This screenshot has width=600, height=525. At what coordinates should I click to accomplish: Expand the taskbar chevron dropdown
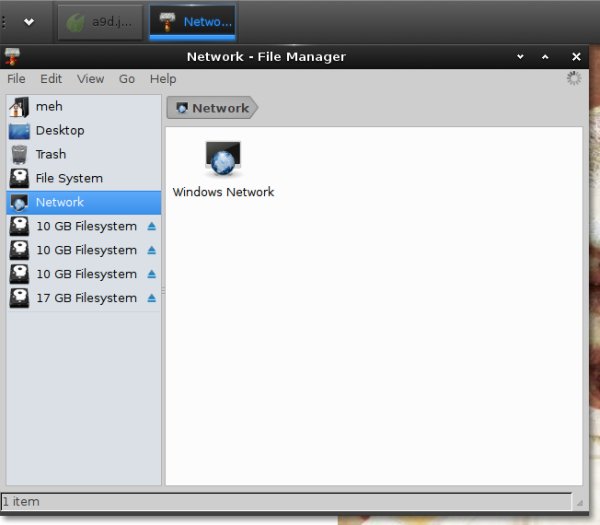[29, 21]
